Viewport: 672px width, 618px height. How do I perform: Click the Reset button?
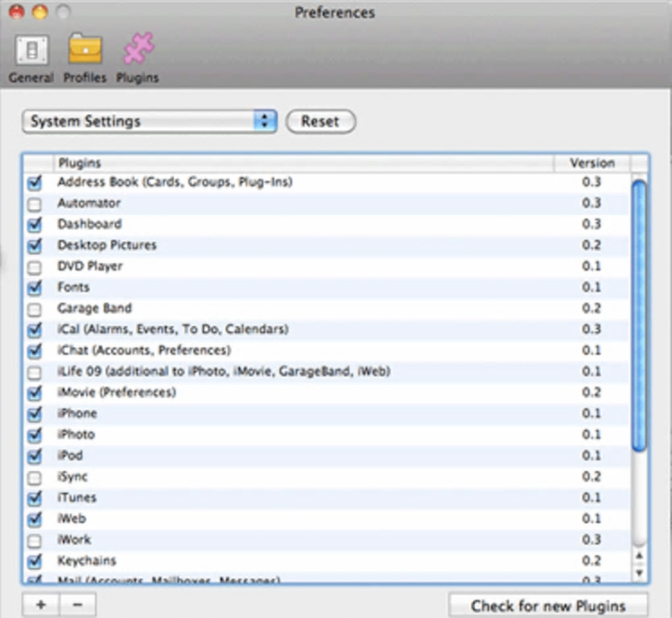[321, 121]
